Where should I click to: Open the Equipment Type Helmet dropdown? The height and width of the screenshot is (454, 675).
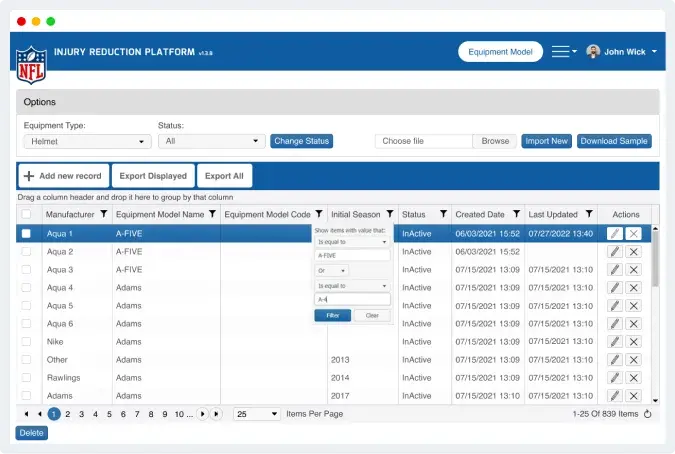[87, 141]
